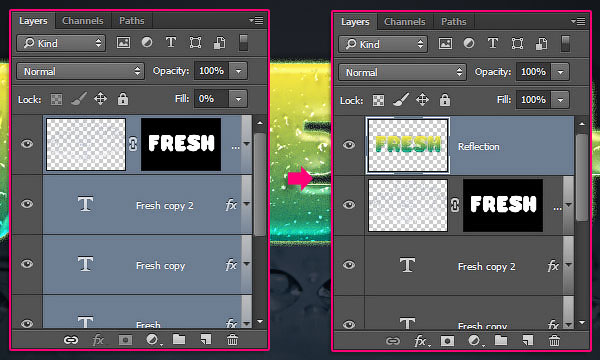600x360 pixels.
Task: Create new group in right panel footer
Action: (501, 340)
